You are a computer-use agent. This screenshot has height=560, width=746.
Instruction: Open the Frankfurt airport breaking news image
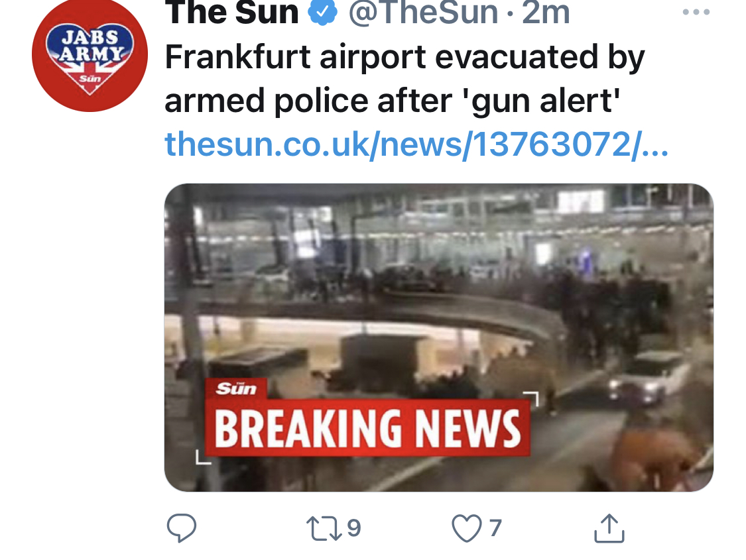[x=439, y=337]
